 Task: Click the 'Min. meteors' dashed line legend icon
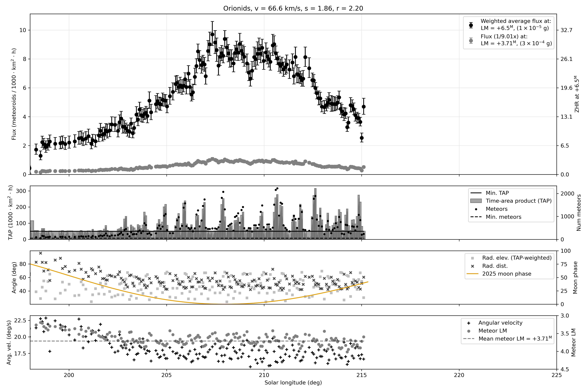pyautogui.click(x=476, y=217)
